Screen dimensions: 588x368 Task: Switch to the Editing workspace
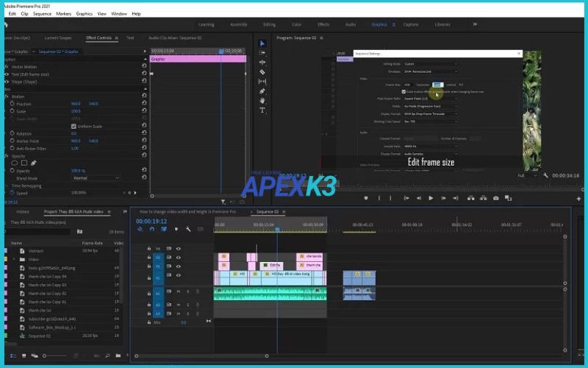click(x=269, y=24)
